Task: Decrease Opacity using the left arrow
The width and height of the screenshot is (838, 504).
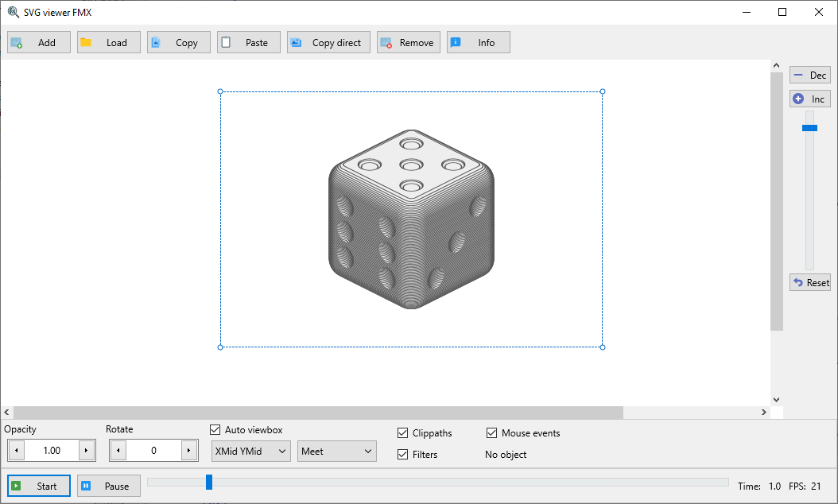Action: click(17, 451)
